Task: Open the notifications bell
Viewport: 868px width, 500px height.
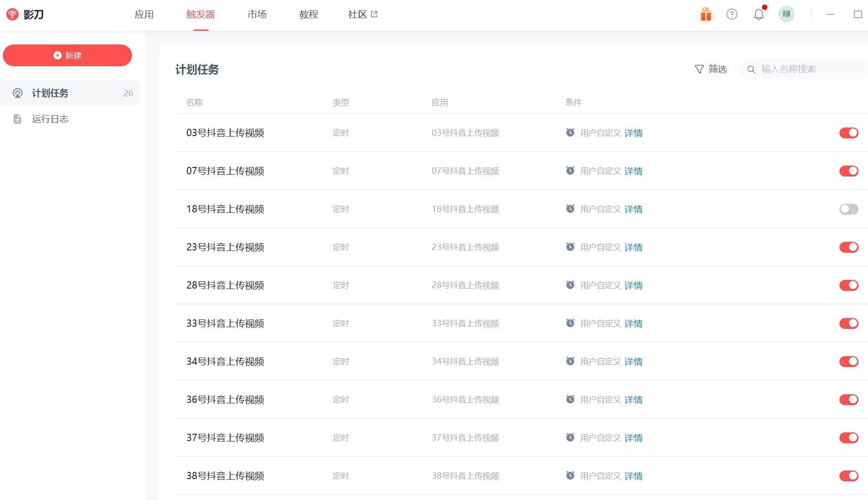Action: coord(759,15)
